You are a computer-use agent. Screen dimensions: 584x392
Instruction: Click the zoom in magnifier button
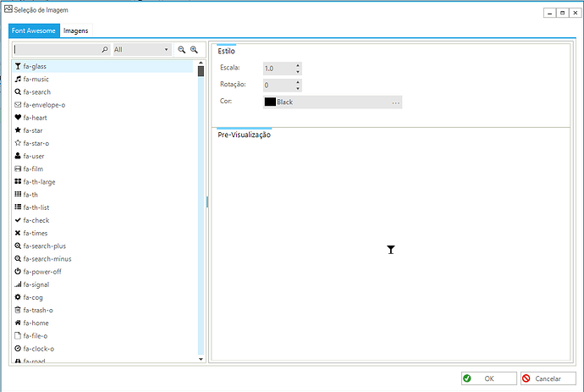tap(195, 50)
